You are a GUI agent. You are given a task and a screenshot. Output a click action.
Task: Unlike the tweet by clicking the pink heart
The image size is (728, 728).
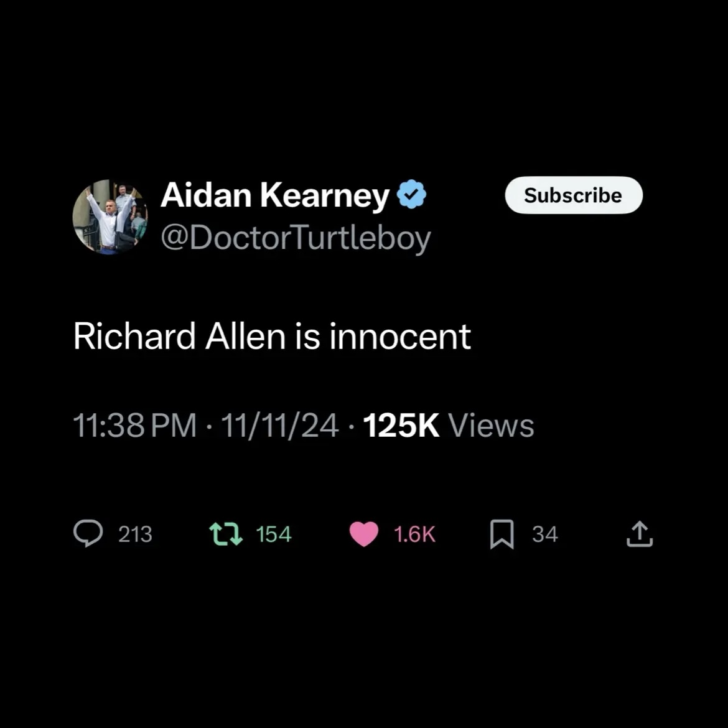click(x=365, y=534)
